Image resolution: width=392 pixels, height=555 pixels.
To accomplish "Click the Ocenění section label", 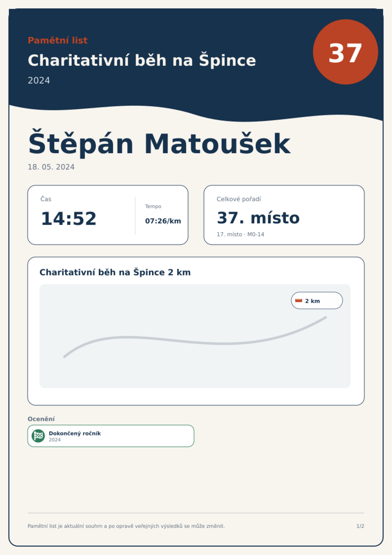I will 41,419.
